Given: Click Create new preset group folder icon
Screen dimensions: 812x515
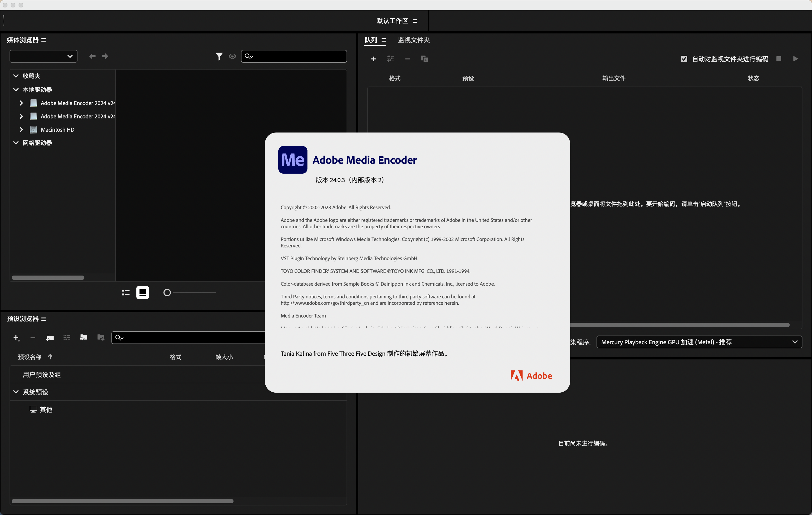Looking at the screenshot, I should pos(50,338).
